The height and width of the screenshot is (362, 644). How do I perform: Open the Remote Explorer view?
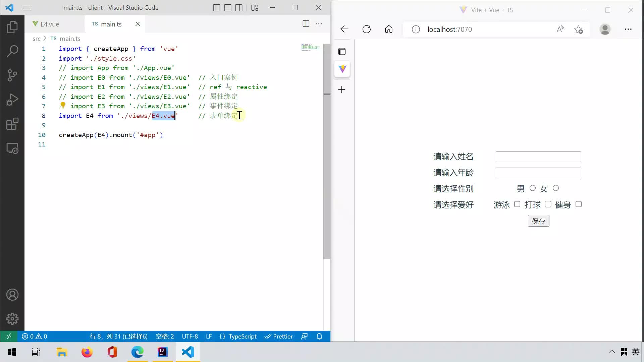click(x=12, y=148)
